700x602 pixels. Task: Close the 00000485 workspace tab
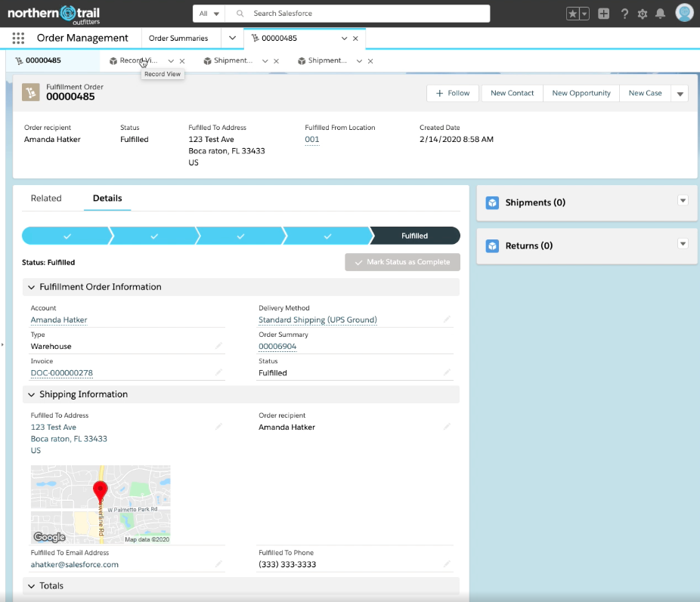(x=355, y=39)
